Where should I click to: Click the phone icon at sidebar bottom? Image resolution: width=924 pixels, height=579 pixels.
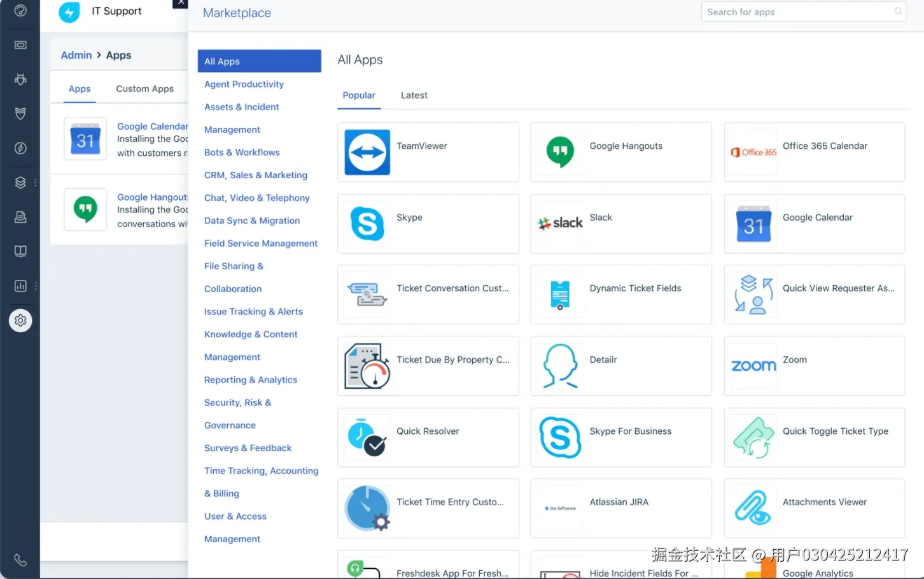(x=20, y=560)
